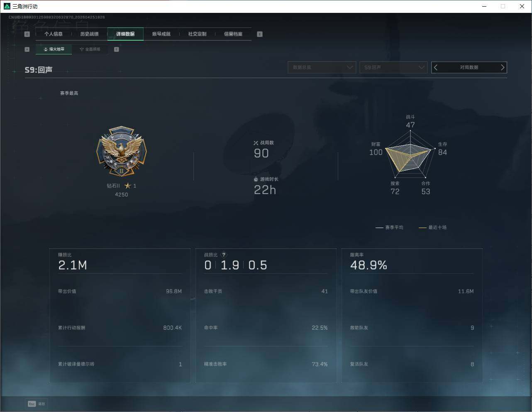Image resolution: width=532 pixels, height=412 pixels.
Task: Click the rank score 4250
Action: tap(122, 195)
